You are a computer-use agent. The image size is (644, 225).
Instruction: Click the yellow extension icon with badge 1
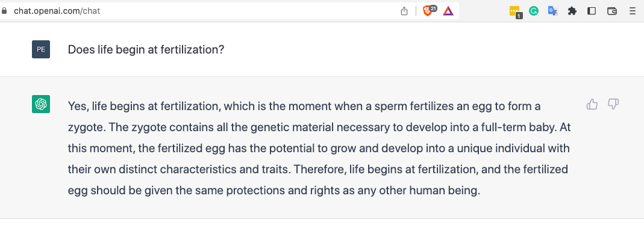click(515, 11)
